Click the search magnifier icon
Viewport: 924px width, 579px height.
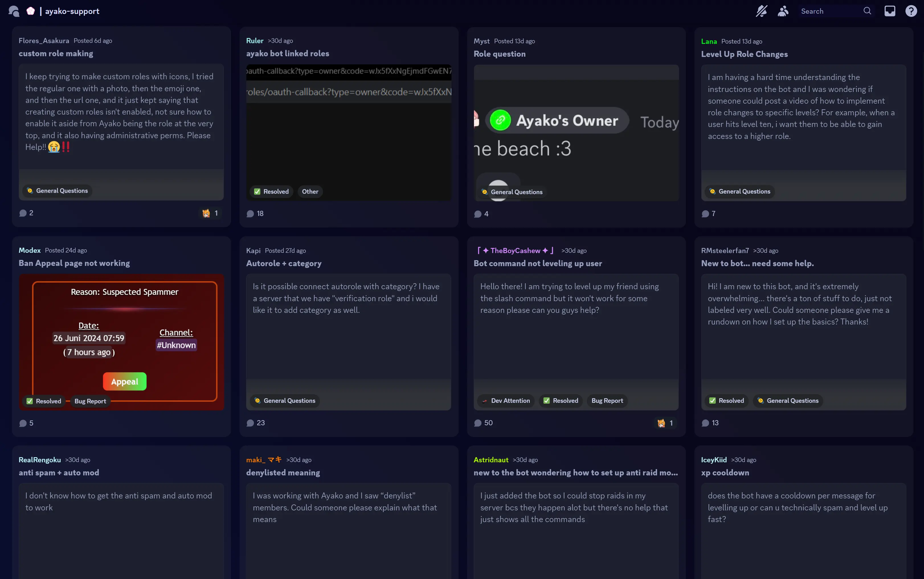point(867,11)
